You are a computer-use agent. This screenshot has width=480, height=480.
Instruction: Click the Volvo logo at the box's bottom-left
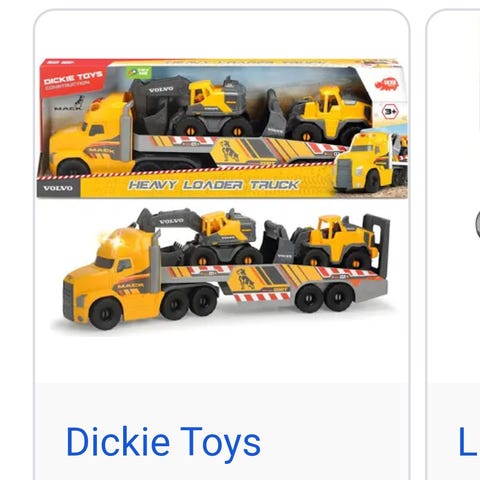pyautogui.click(x=58, y=188)
